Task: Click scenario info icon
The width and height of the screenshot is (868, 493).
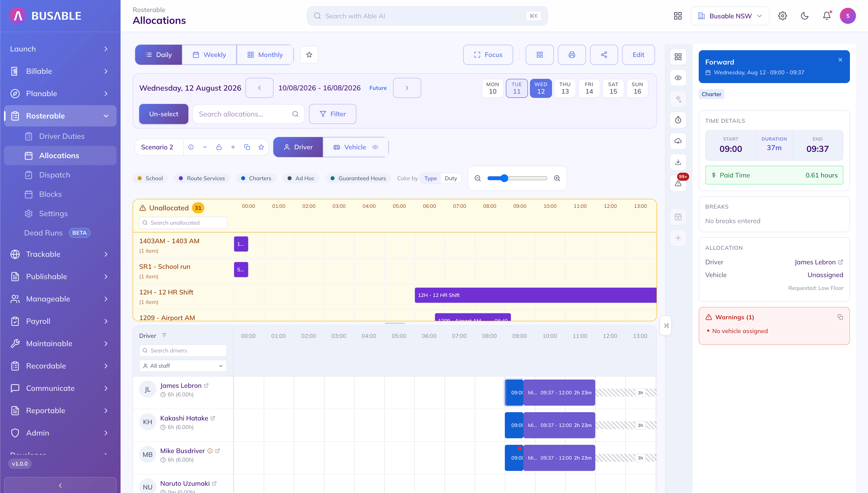Action: [191, 147]
